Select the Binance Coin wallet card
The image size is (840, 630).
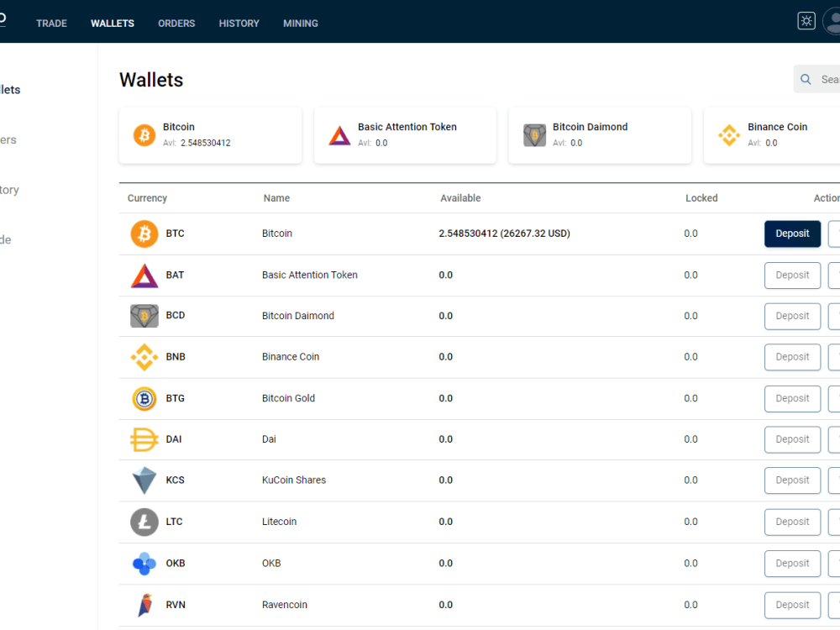(x=772, y=135)
